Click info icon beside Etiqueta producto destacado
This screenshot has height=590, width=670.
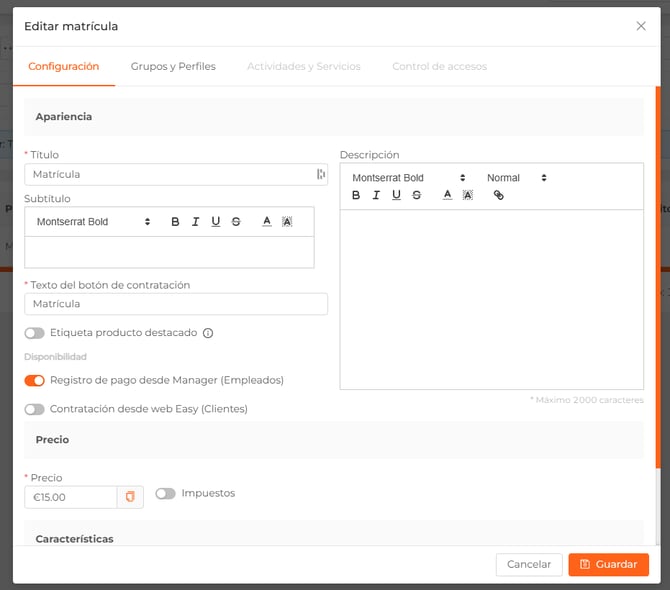(208, 333)
